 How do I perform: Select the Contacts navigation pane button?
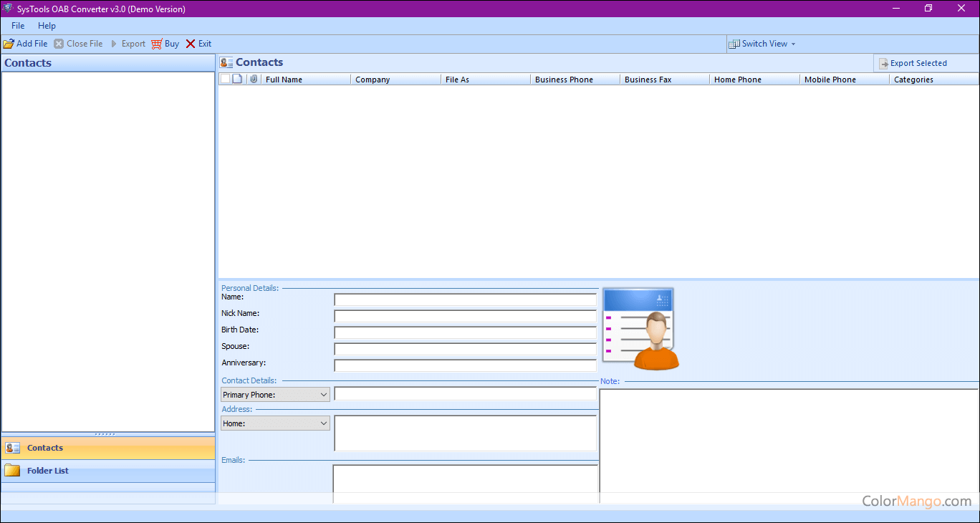pos(107,448)
